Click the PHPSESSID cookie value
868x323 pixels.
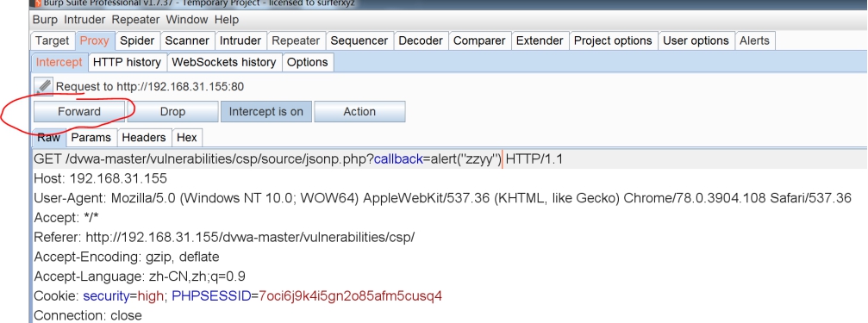click(350, 296)
